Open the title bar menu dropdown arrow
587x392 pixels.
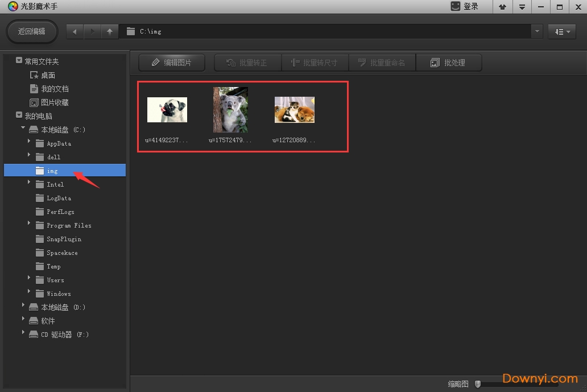[x=522, y=7]
